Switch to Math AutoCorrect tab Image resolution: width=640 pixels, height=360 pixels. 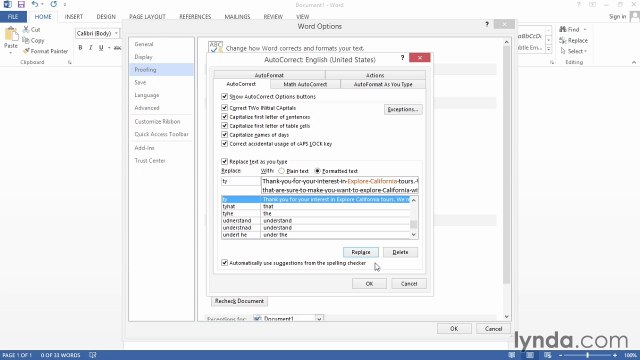click(x=305, y=84)
